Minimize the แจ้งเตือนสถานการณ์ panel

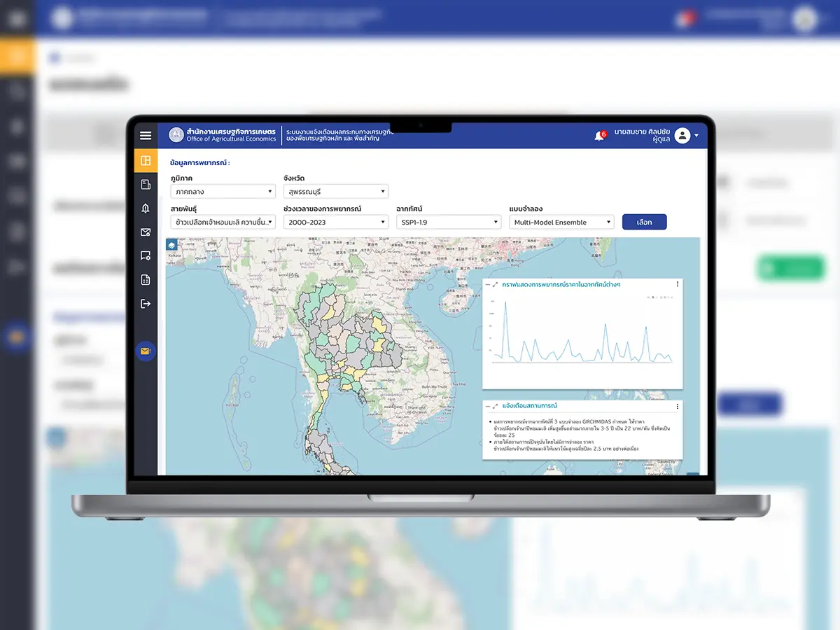(488, 406)
